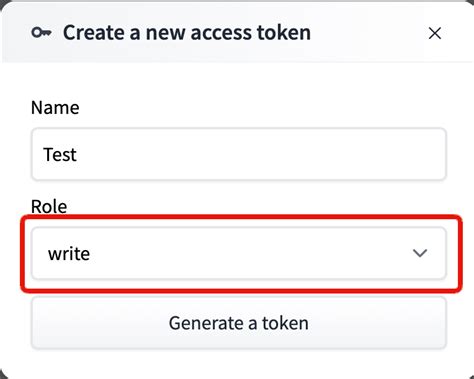Focus the Name input field

click(239, 154)
